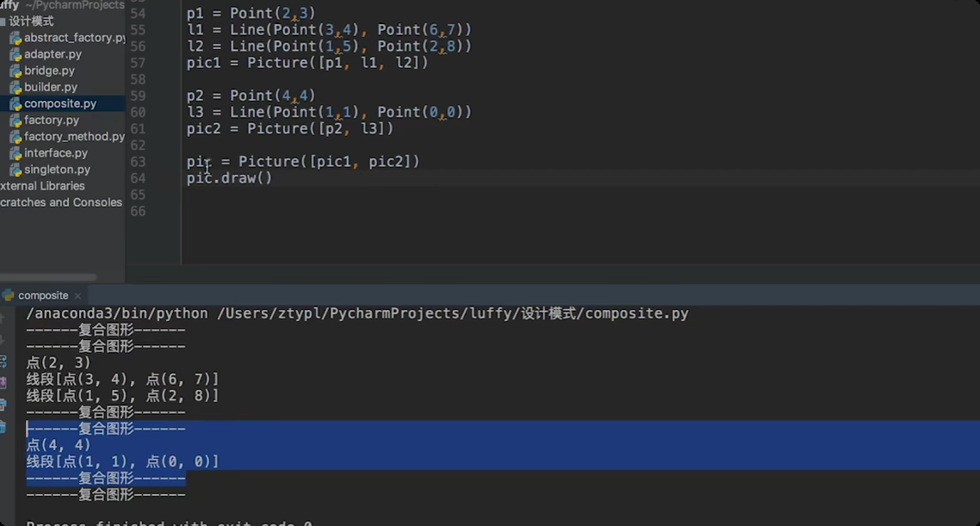The image size is (980, 526).
Task: Open adapter.py in project tree
Action: pos(46,54)
